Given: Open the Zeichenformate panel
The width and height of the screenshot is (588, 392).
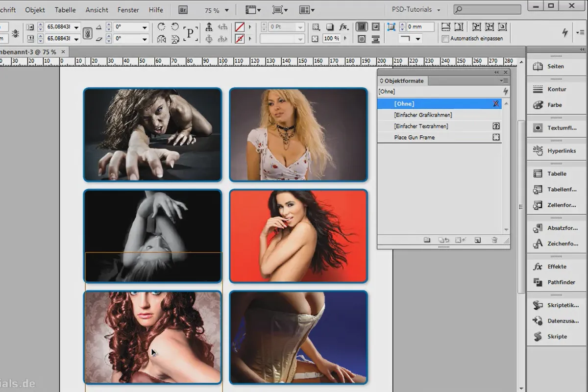Looking at the screenshot, I should [x=556, y=244].
